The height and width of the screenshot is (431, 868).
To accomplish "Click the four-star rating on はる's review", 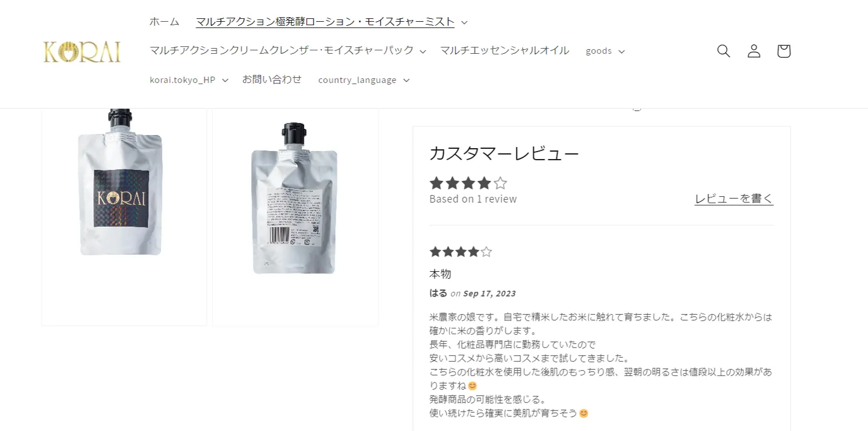I will pos(461,252).
